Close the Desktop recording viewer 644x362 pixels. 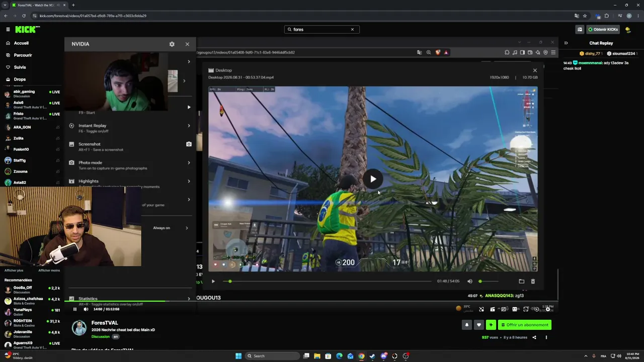[x=535, y=70]
